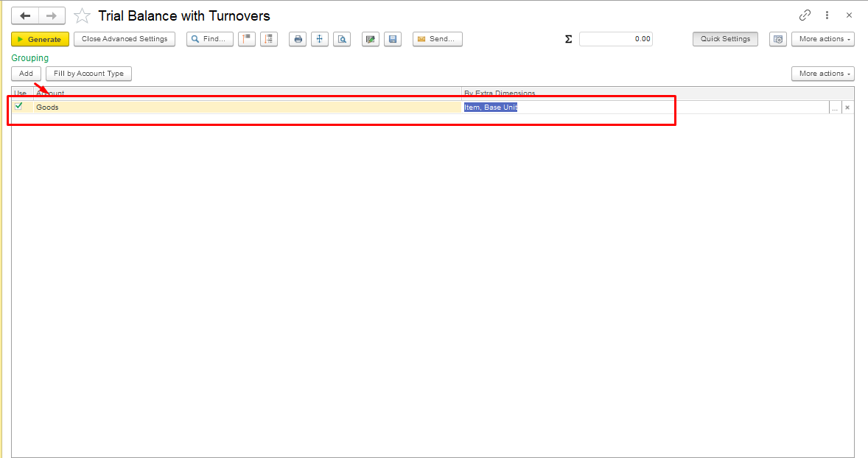This screenshot has height=458, width=868.
Task: Copy link using the chain icon
Action: point(805,15)
